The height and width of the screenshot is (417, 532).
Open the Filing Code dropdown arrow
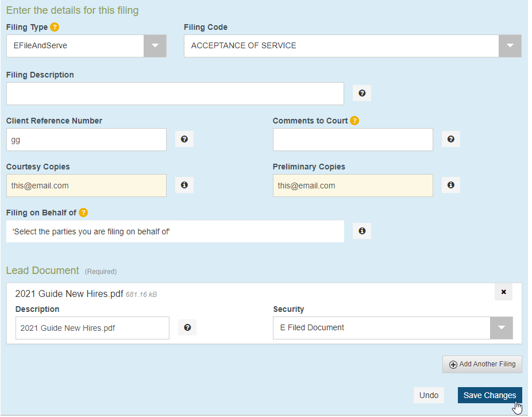point(510,45)
